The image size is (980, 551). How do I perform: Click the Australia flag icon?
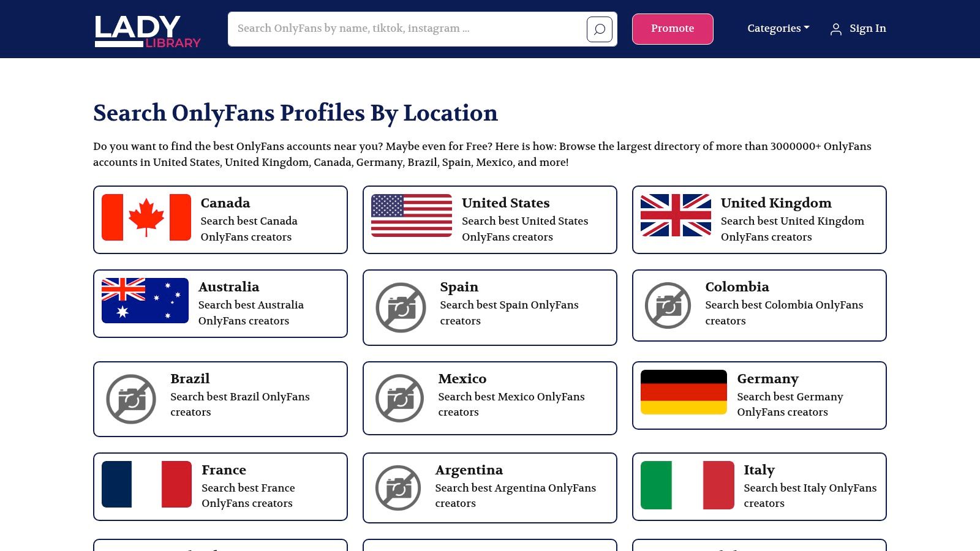145,301
